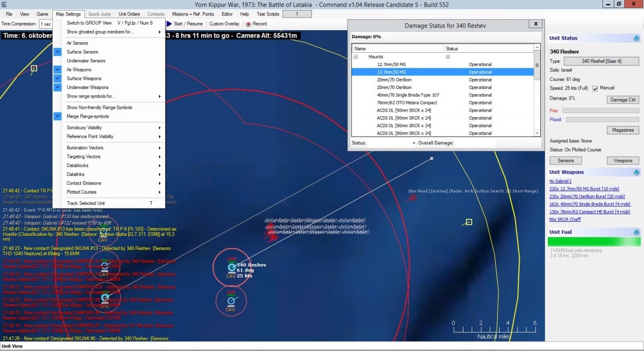644x351 pixels.
Task: Select the 76mm/62 OTO Melara Compact row
Action: pyautogui.click(x=443, y=103)
